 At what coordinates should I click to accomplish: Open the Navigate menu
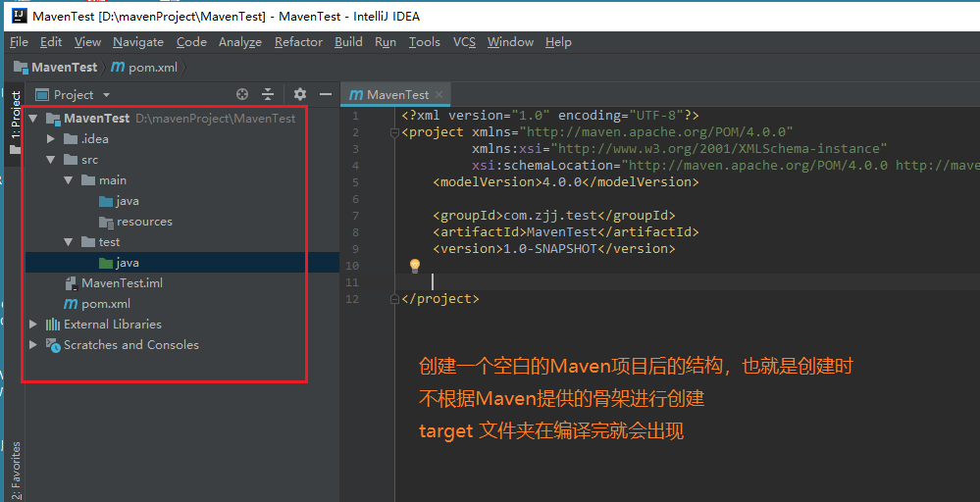tap(138, 42)
